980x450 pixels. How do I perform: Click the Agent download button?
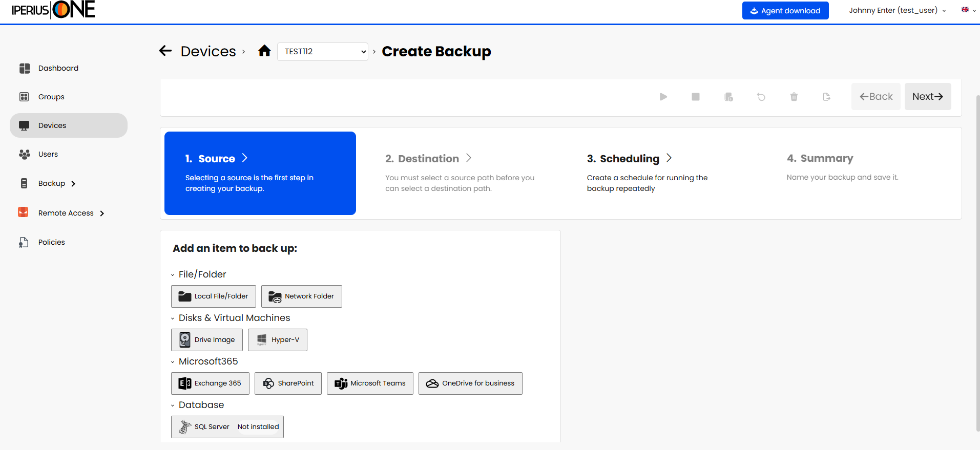pyautogui.click(x=785, y=11)
